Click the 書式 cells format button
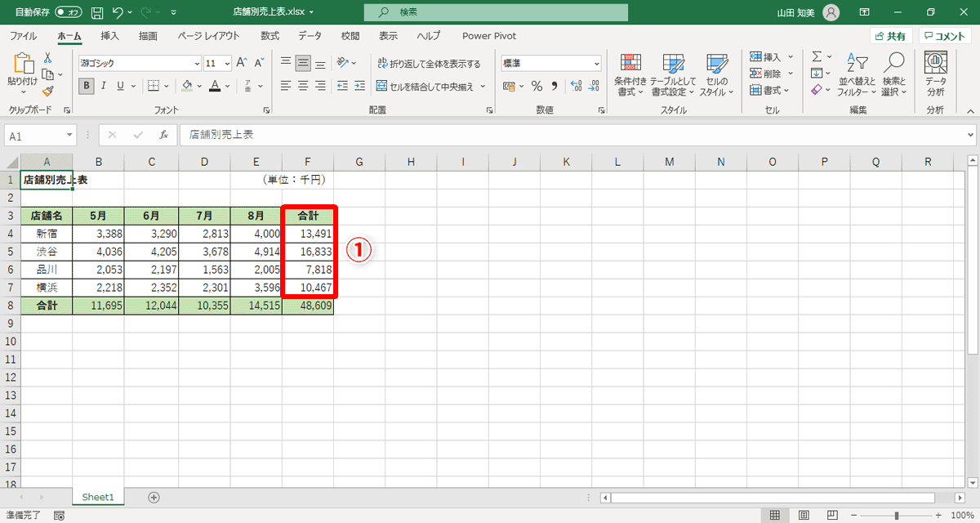The image size is (980, 523). pyautogui.click(x=766, y=91)
